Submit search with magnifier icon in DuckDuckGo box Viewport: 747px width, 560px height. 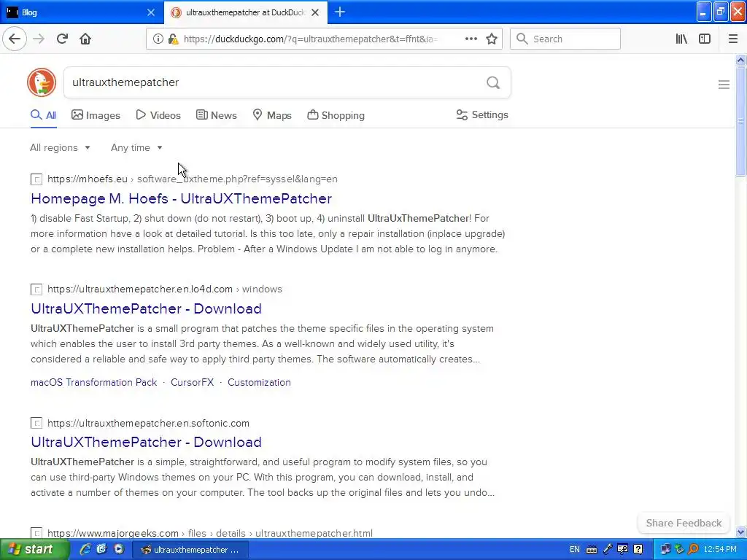493,82
